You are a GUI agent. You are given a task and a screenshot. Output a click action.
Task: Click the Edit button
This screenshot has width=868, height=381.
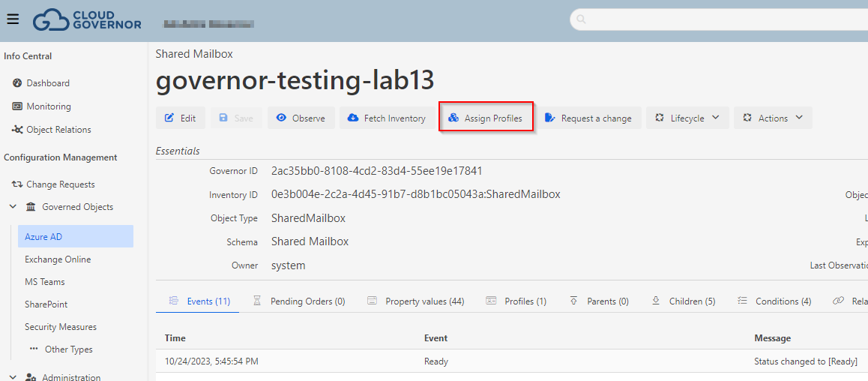click(x=181, y=118)
